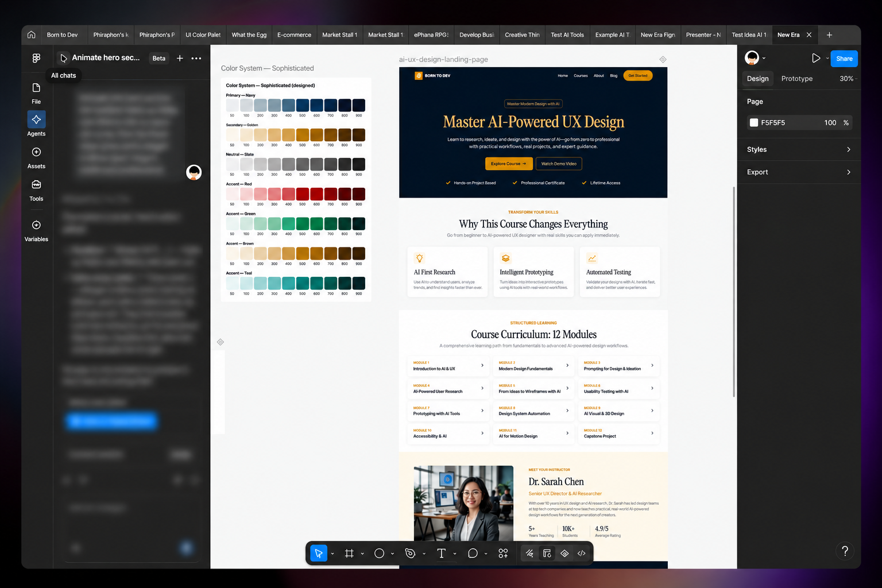Screen dimensions: 882x588
Task: Switch to Draw mode icon
Action: coord(529,553)
